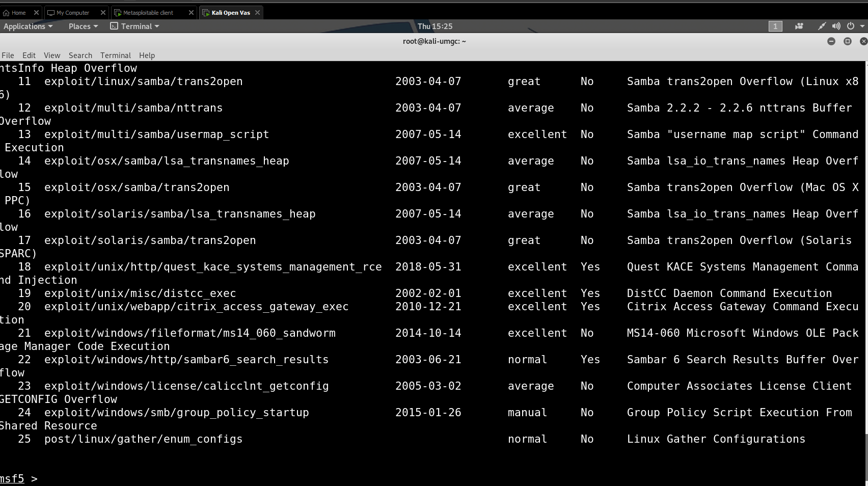Open the Terminal menu in the menu bar
This screenshot has height=486, width=868.
coord(116,56)
